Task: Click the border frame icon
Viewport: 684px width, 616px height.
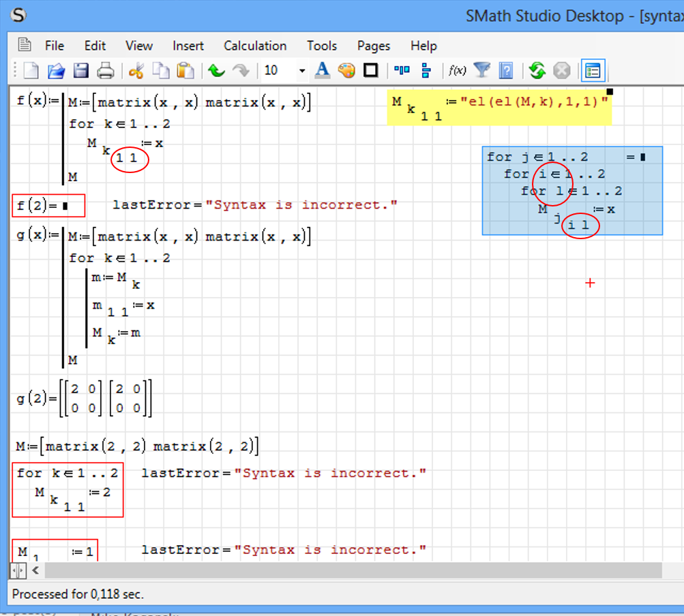Action: 370,70
